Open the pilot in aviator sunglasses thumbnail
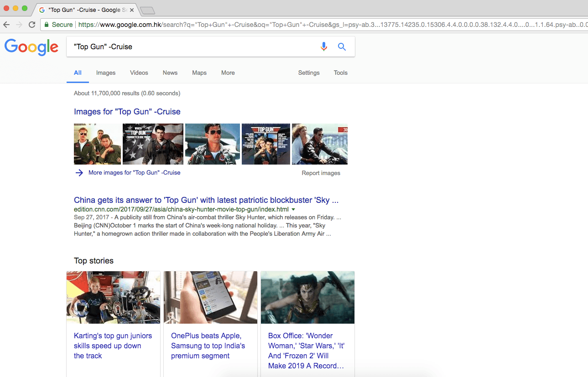 tap(213, 144)
